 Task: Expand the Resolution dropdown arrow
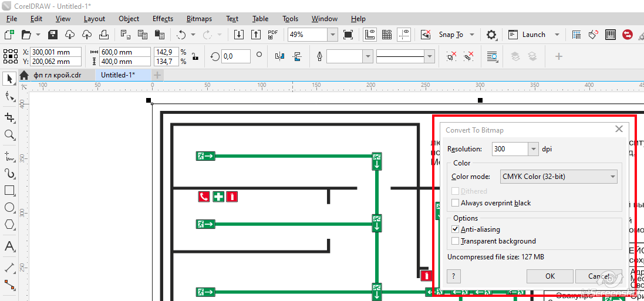coord(533,149)
